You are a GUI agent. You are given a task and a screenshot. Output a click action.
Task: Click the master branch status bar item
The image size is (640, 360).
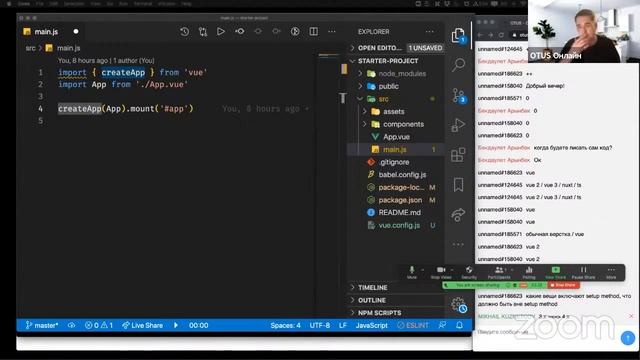tap(42, 325)
